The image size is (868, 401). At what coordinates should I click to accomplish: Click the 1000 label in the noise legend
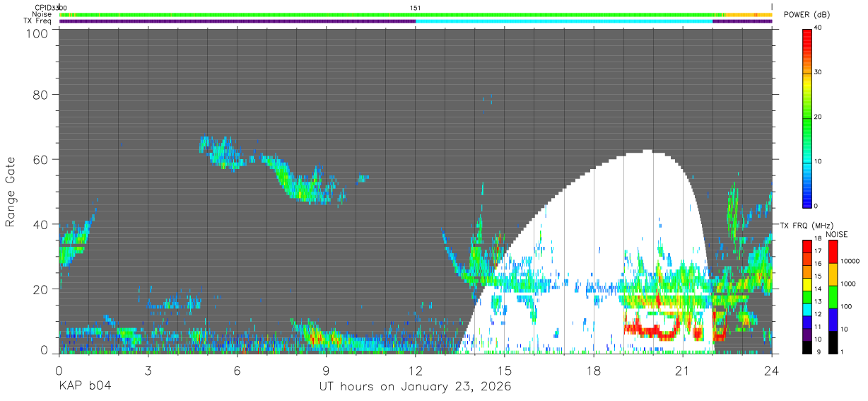pos(848,284)
